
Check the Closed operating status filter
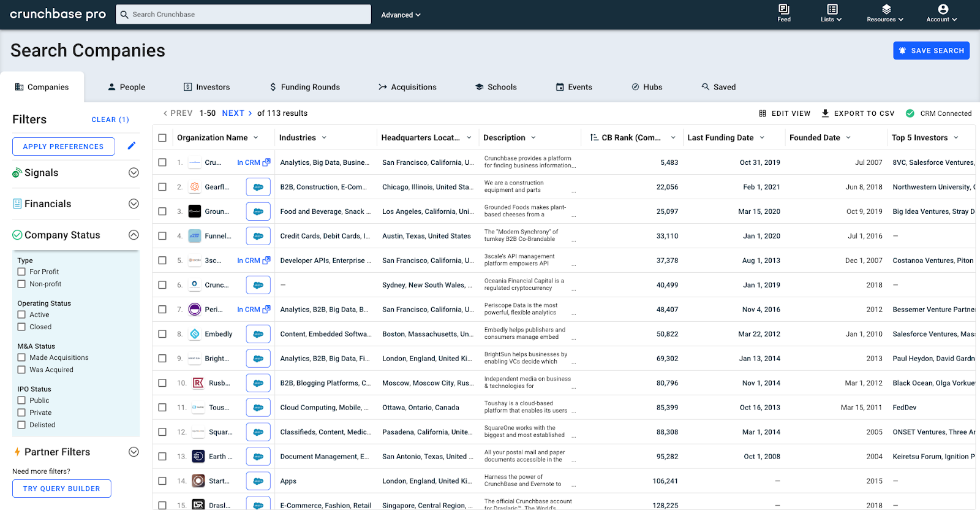(21, 327)
